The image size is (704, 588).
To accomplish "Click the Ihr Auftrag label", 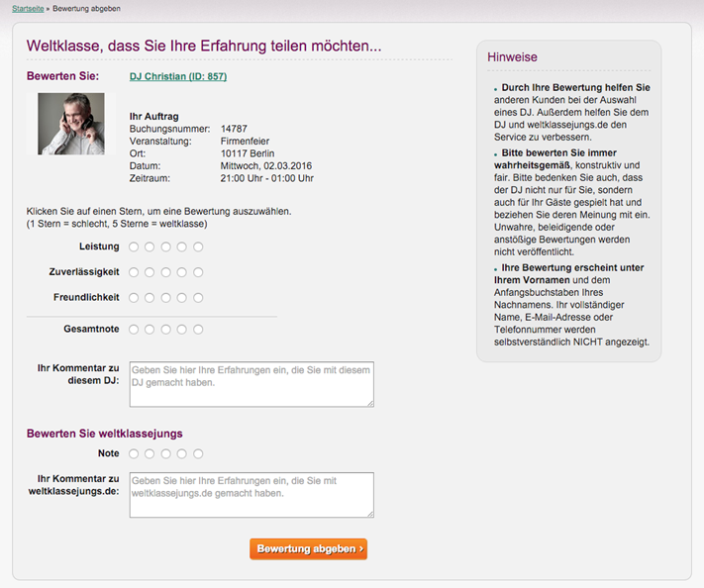I will tap(154, 116).
